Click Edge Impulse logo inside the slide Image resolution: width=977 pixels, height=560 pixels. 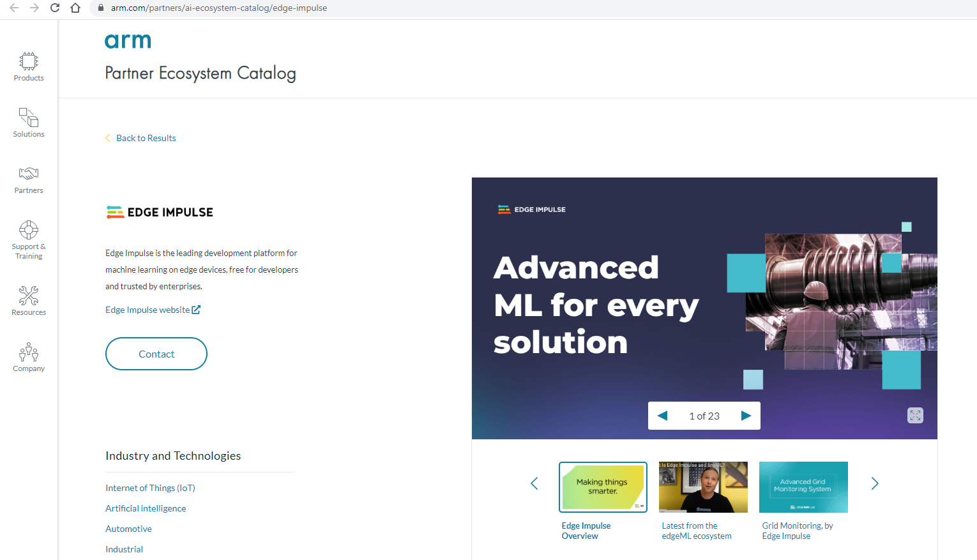pyautogui.click(x=532, y=209)
